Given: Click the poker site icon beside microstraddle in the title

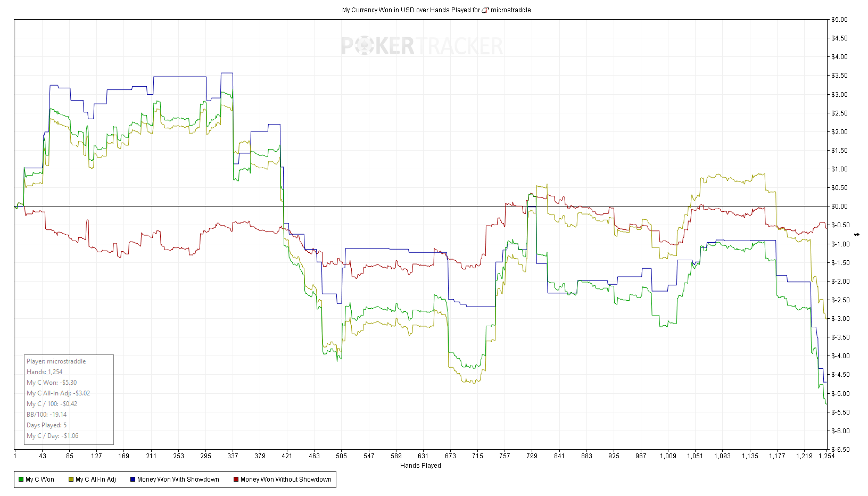Looking at the screenshot, I should 485,10.
